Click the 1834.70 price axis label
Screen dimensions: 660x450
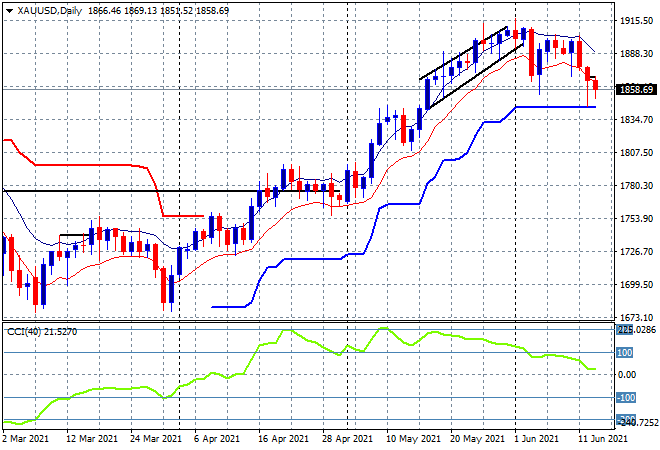click(x=636, y=120)
